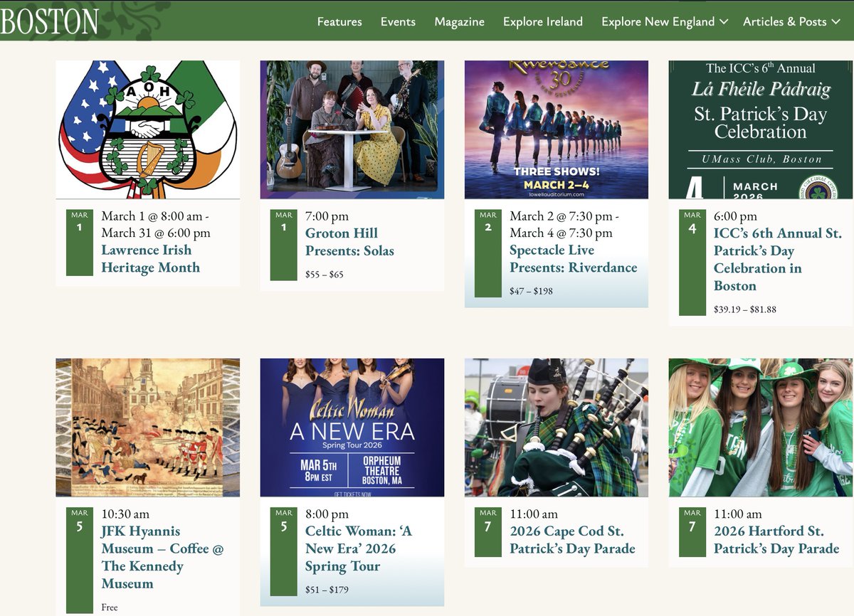854x616 pixels.
Task: Click MAR 5 date badge beside JFK Hyannis Museum
Action: coord(80,560)
